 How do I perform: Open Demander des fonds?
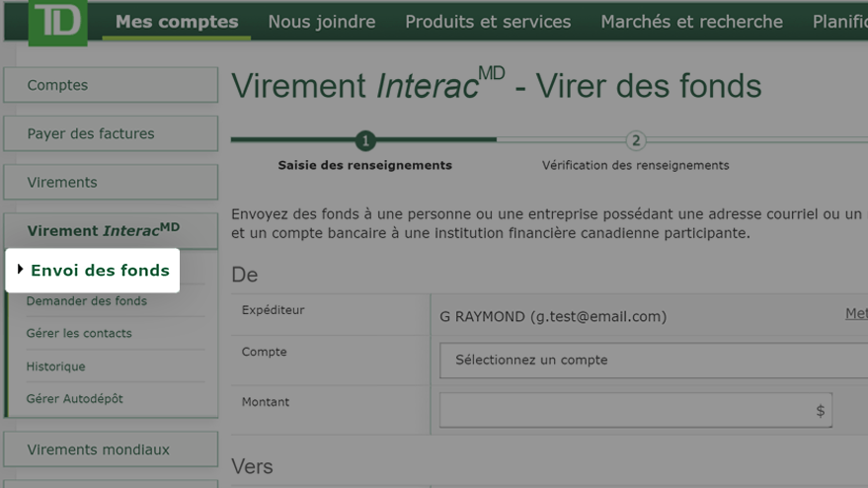click(86, 300)
